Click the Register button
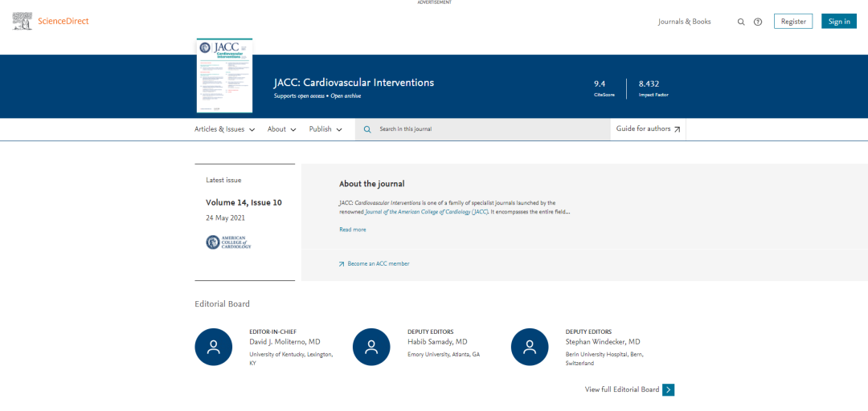 click(793, 22)
